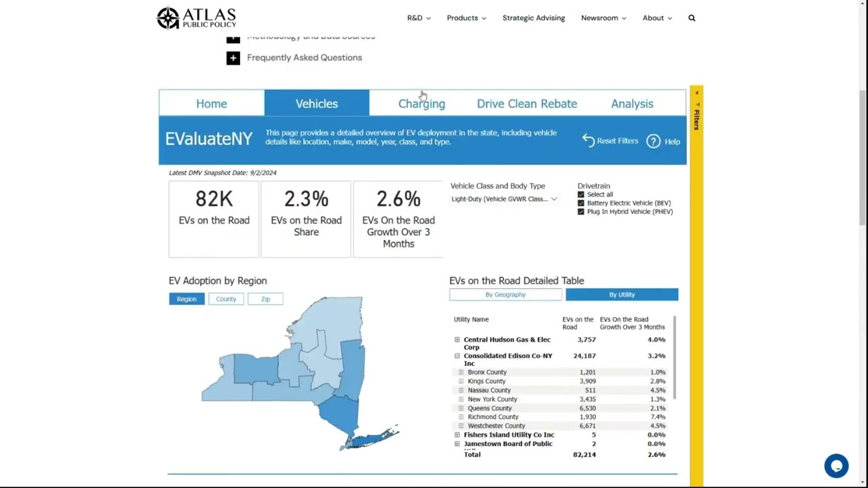The height and width of the screenshot is (488, 868).
Task: Expand the Kings County row
Action: [461, 381]
